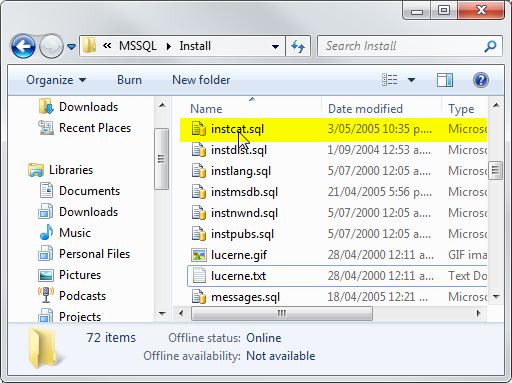Image resolution: width=512 pixels, height=383 pixels.
Task: Select the messages.sql file
Action: [x=337, y=297]
